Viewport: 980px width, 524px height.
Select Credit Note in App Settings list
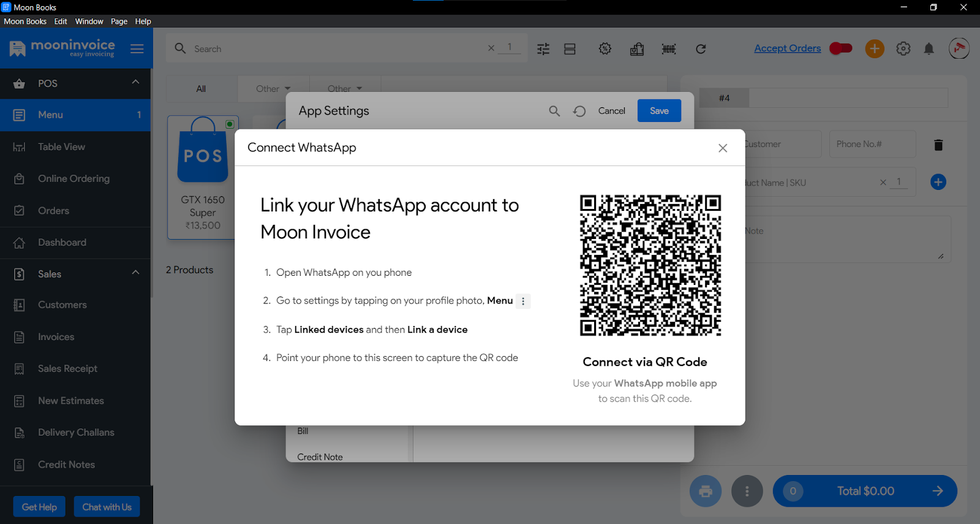[320, 457]
